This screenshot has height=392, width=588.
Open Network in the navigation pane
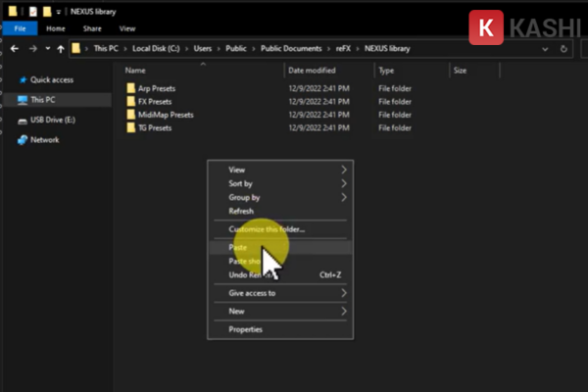point(44,139)
